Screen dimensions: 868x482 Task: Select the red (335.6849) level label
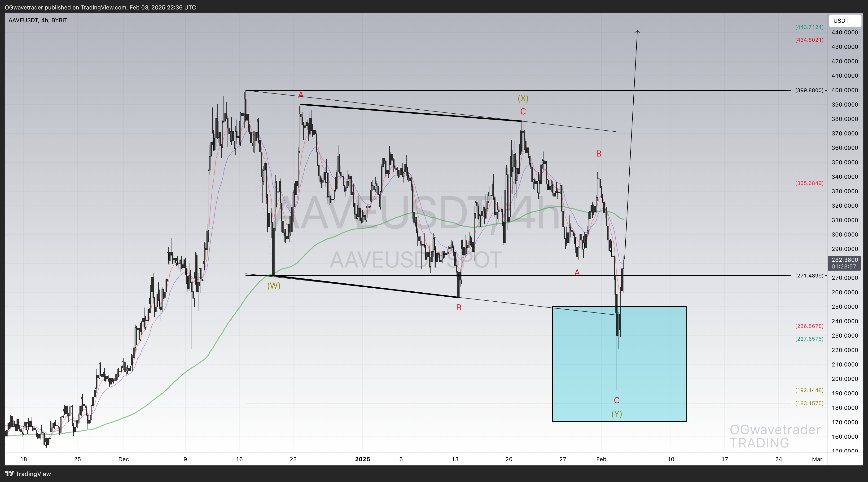click(x=809, y=183)
